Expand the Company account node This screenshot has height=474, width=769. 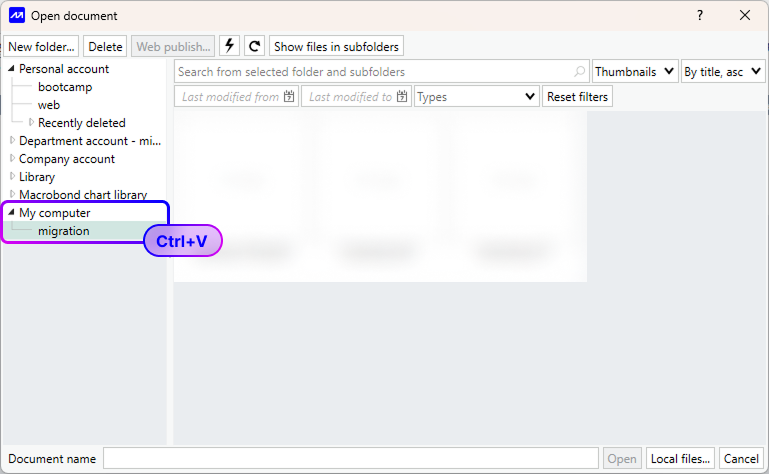(x=12, y=159)
